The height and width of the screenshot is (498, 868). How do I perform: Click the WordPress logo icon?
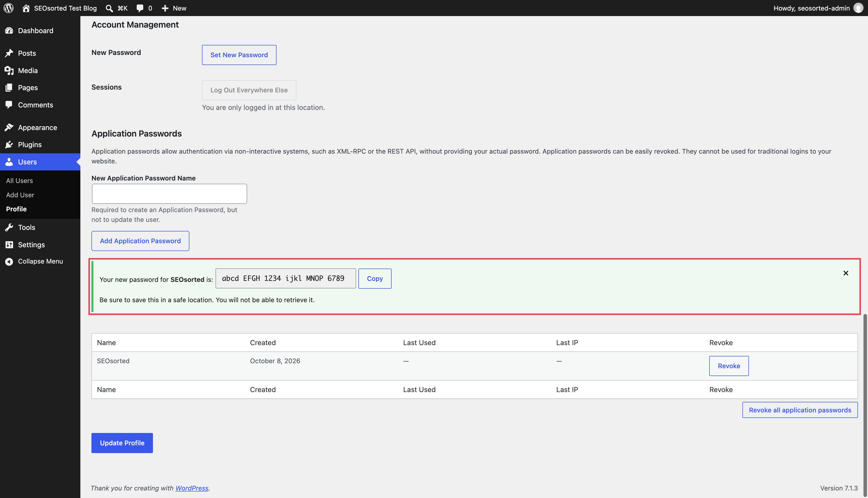click(9, 8)
